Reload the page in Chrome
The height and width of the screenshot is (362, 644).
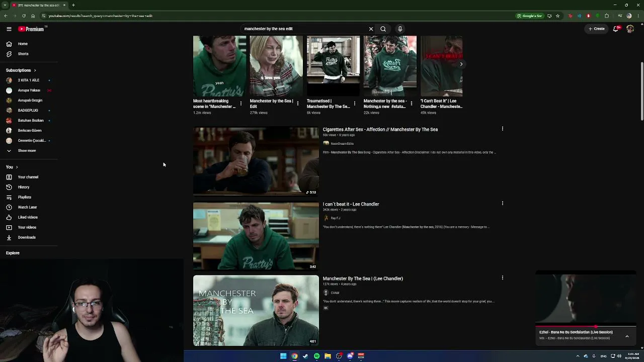click(24, 16)
